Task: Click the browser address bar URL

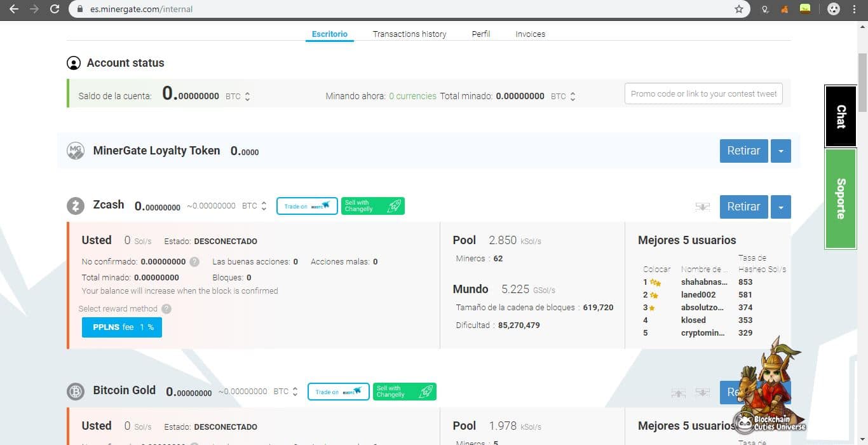Action: [141, 9]
